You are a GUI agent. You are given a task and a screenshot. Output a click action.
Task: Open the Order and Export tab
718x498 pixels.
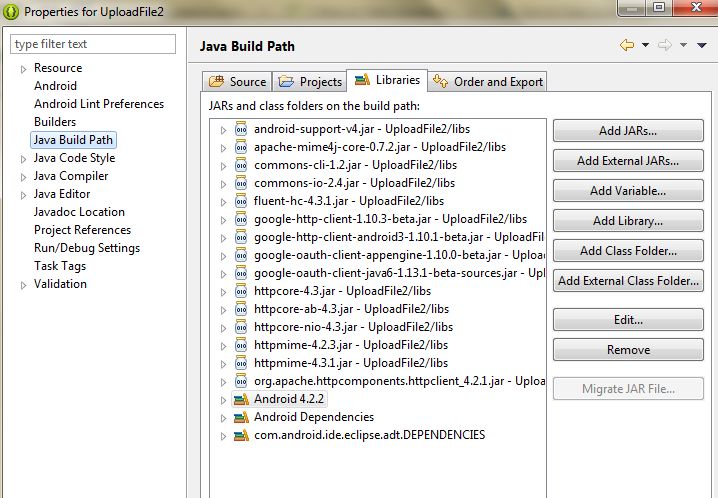tap(488, 81)
